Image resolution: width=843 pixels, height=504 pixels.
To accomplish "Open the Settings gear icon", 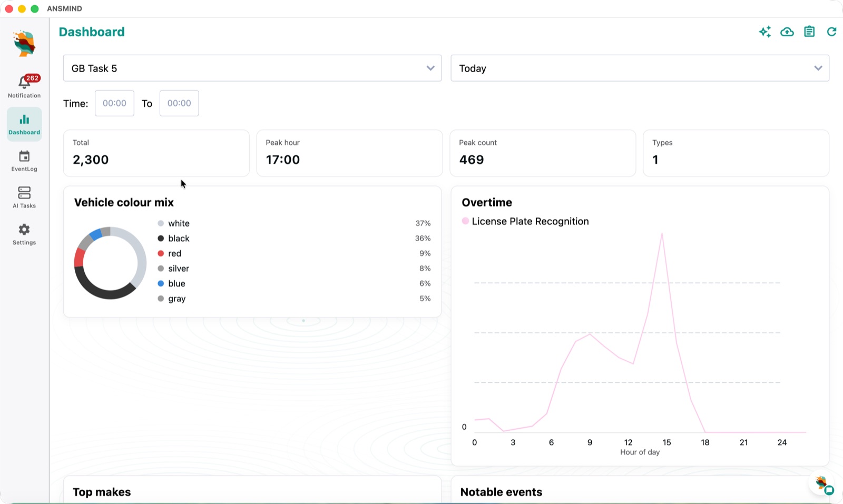I will pos(24,230).
